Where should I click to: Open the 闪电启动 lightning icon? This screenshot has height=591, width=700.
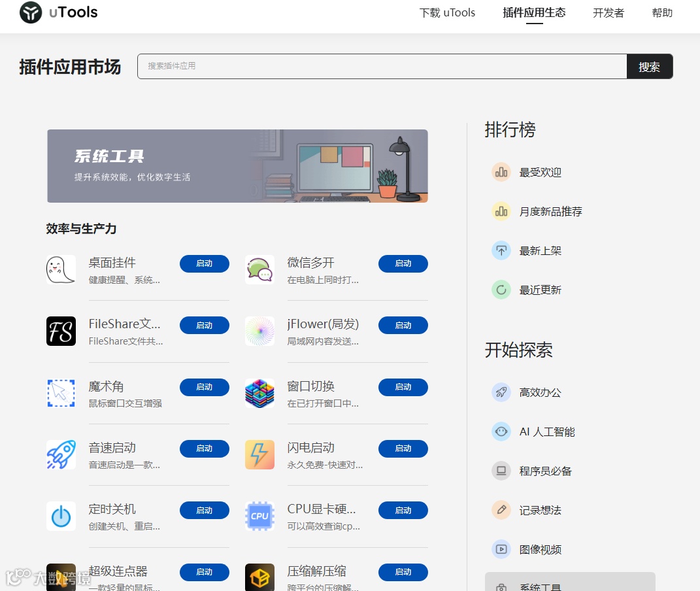coord(260,455)
